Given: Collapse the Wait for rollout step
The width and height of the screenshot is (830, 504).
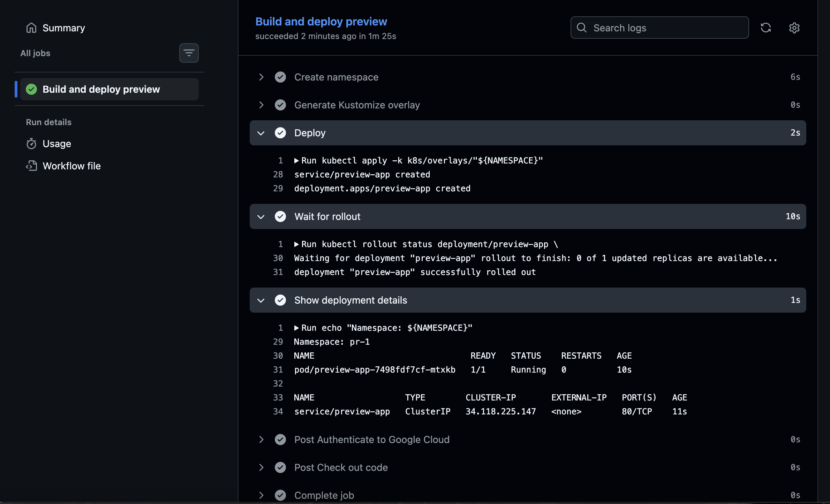Looking at the screenshot, I should pyautogui.click(x=261, y=217).
